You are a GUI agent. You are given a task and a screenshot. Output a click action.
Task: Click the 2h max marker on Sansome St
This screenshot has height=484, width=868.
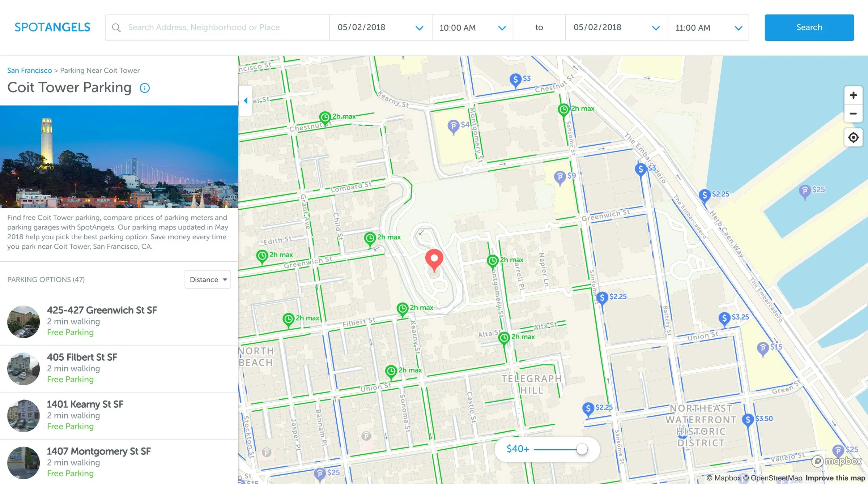click(x=563, y=110)
